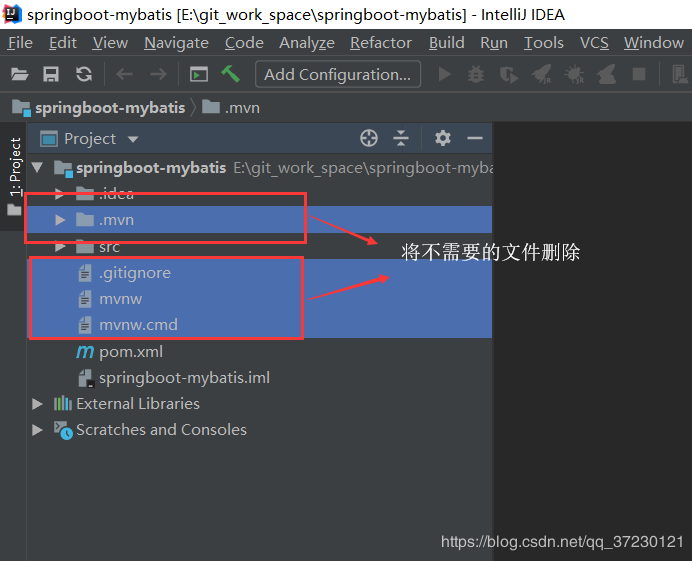Select springboot-mybatis.iml file
Screen dimensions: 692x561
(260, 378)
